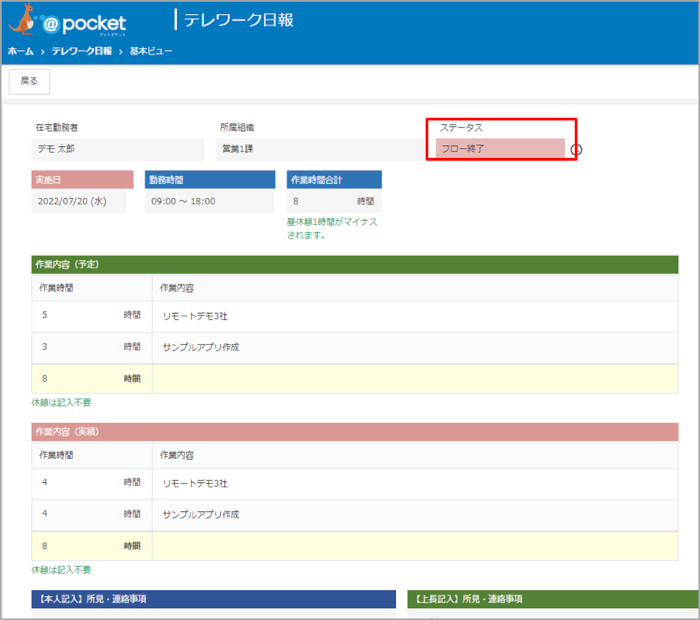Click the 【本人記入】所見・連絡事項 header
The height and width of the screenshot is (620, 700).
pyautogui.click(x=213, y=599)
